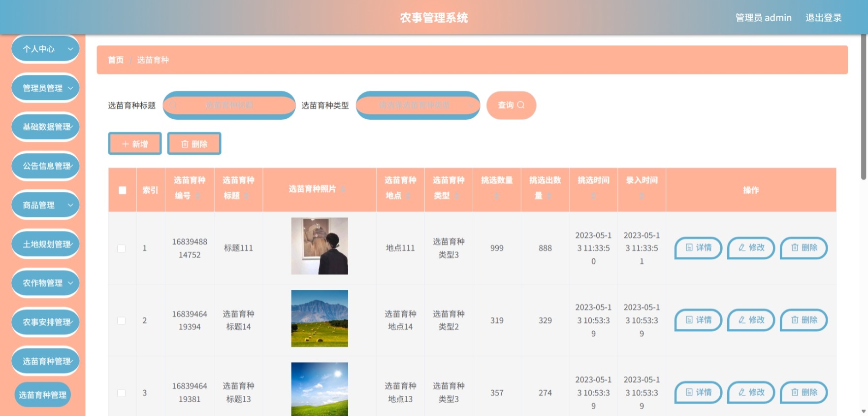Expand the 农作物管理 sidebar menu

[x=45, y=283]
